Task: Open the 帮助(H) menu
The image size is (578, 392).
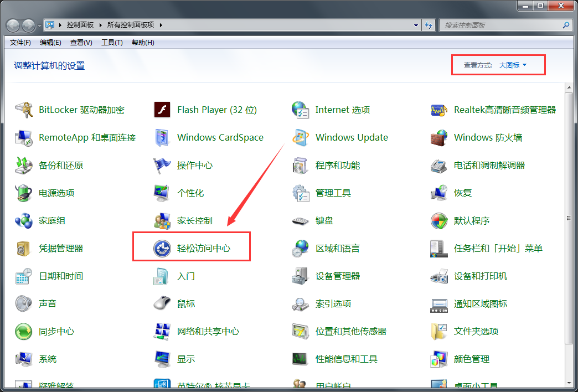Action: click(143, 43)
